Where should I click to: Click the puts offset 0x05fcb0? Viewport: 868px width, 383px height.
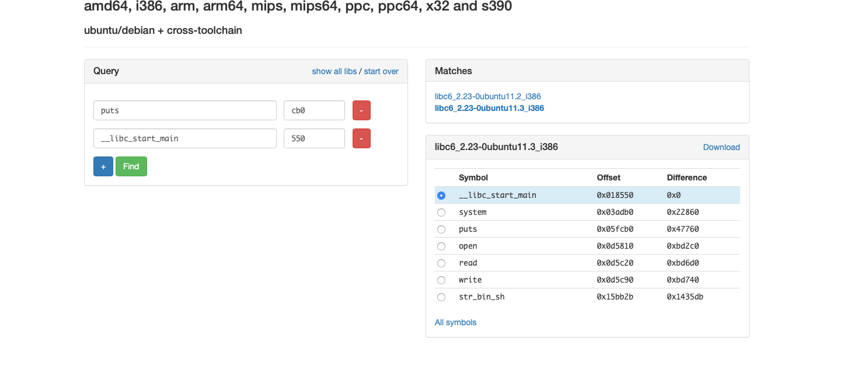[x=615, y=229]
